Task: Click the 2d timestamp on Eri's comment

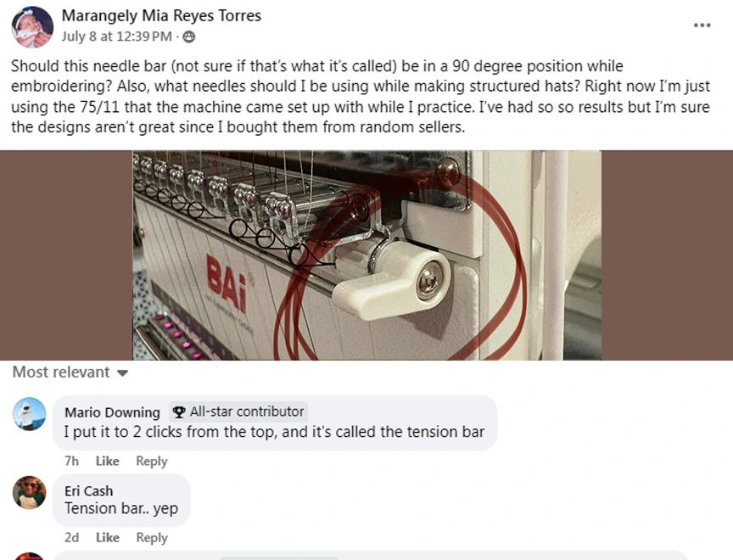Action: click(x=71, y=537)
